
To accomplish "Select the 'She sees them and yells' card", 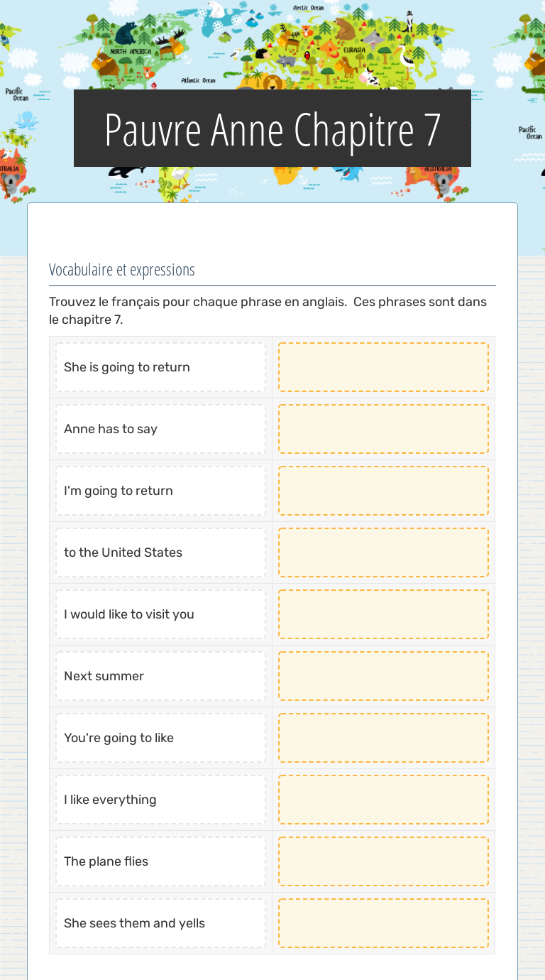I will (x=160, y=923).
